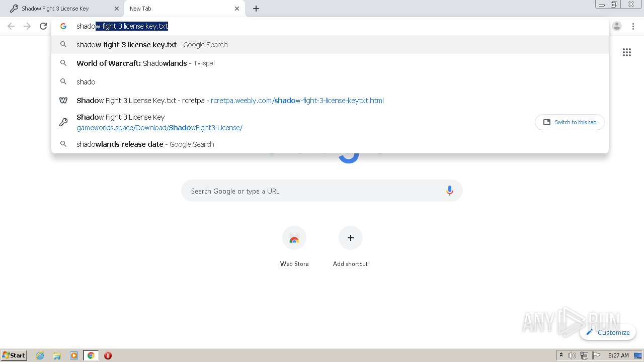Click the Chrome taskbar button
Image resolution: width=644 pixels, height=362 pixels.
point(91,355)
